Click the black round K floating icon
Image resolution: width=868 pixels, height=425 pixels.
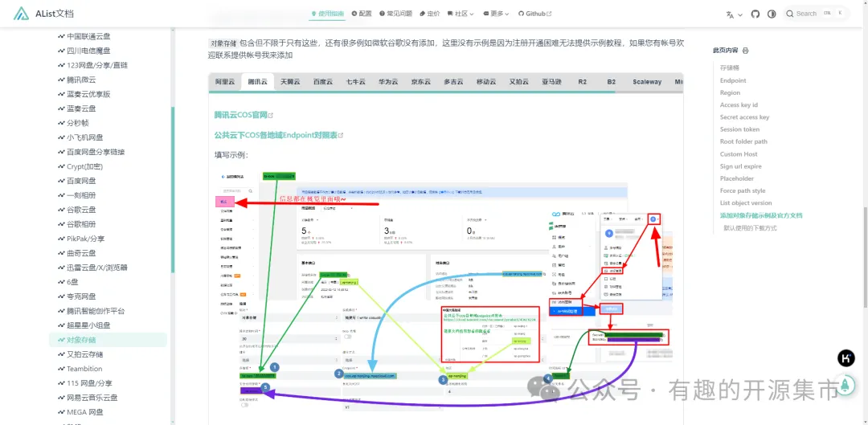pyautogui.click(x=845, y=358)
